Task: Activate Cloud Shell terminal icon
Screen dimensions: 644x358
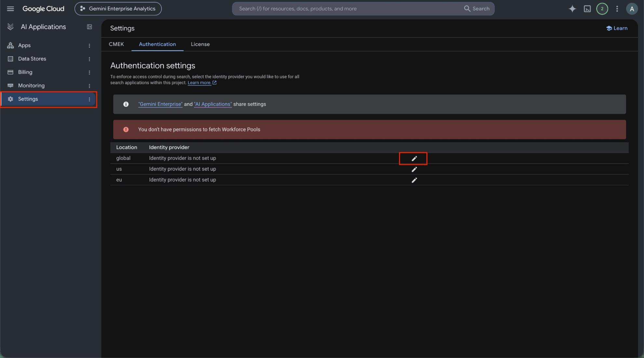Action: (x=587, y=9)
